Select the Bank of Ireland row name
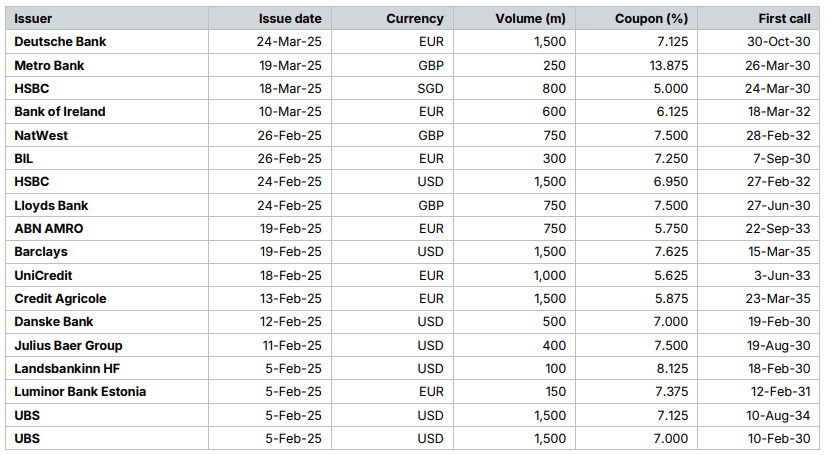 (60, 112)
